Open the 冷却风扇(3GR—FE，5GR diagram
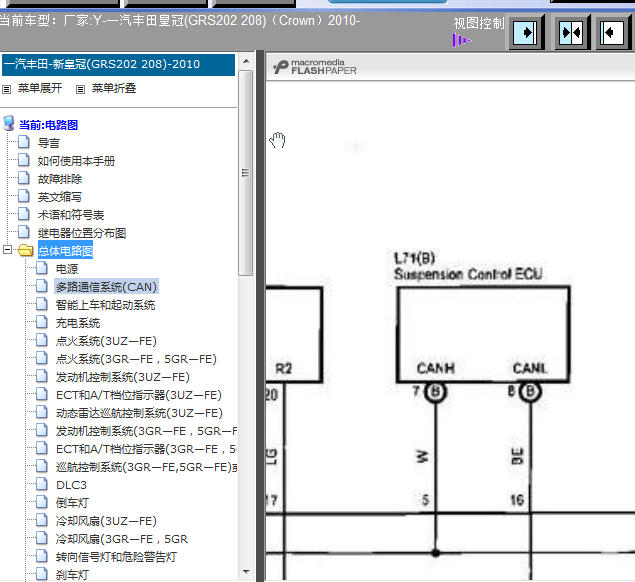Viewport: 635px width, 582px height. pos(122,539)
